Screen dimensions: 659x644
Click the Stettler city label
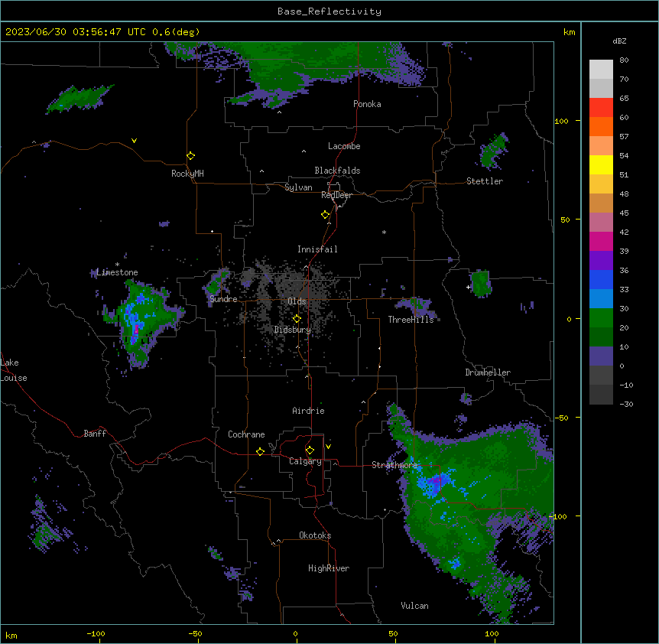point(485,181)
